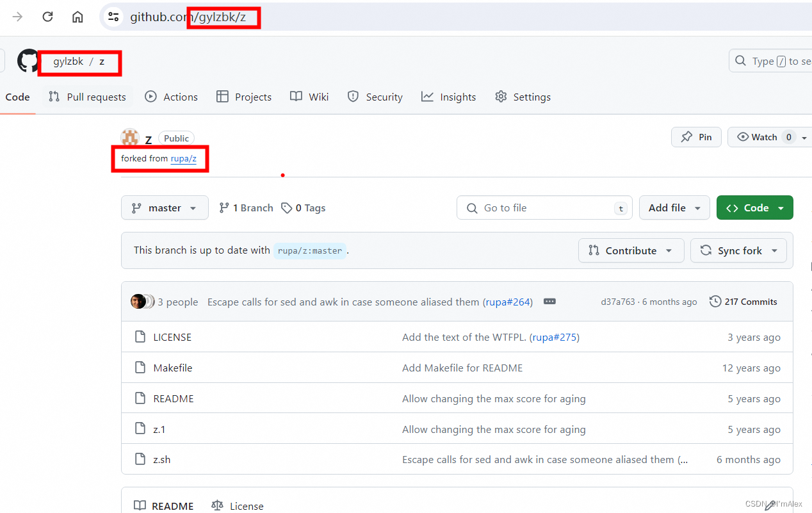
Task: Open the Makefile file
Action: (173, 368)
